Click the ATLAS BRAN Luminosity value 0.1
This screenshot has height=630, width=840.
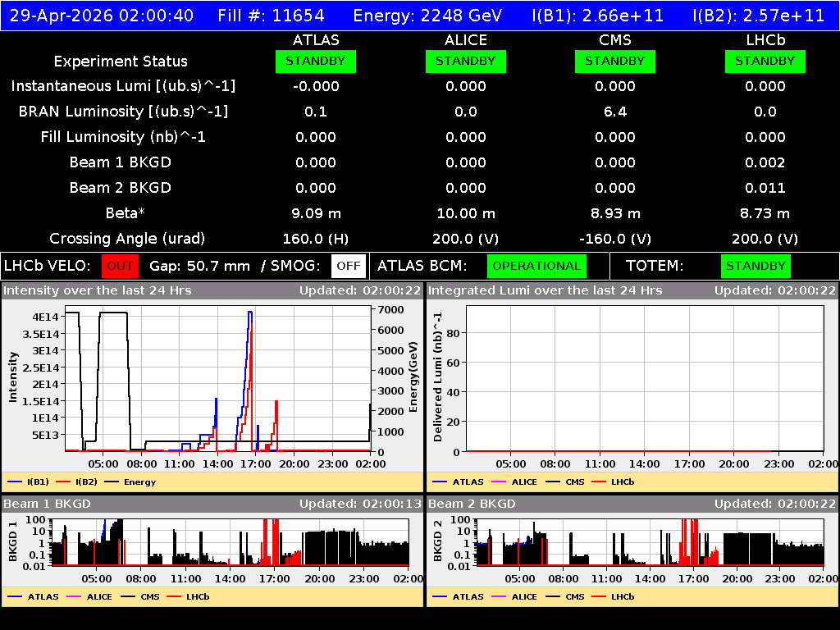(316, 112)
